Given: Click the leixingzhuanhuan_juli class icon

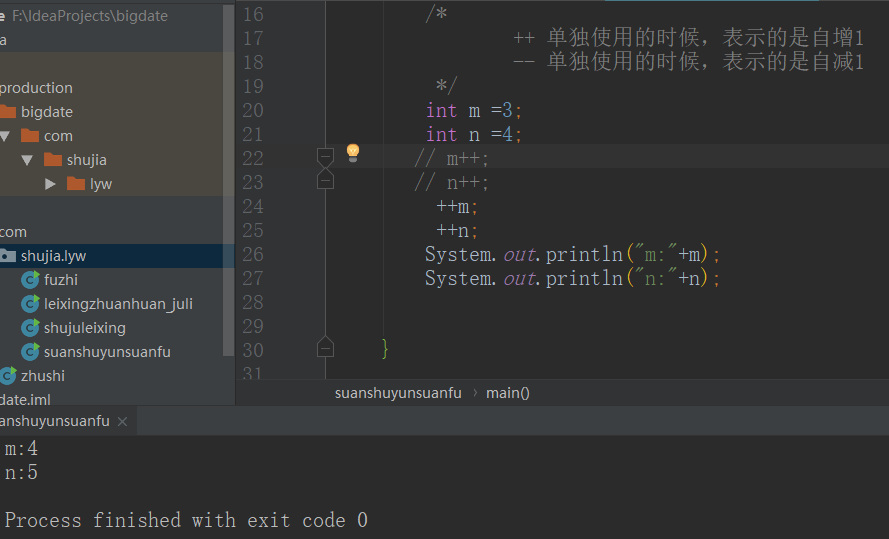Looking at the screenshot, I should click(30, 304).
